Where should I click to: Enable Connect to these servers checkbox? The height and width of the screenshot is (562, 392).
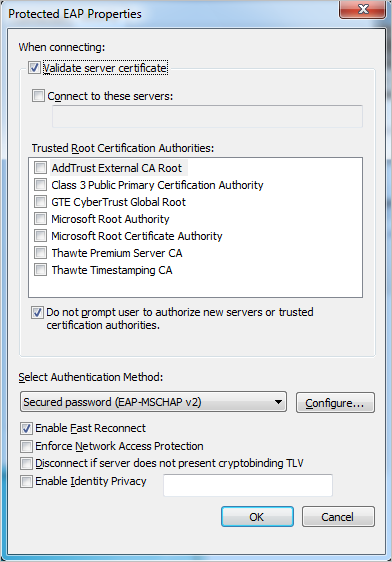(38, 96)
